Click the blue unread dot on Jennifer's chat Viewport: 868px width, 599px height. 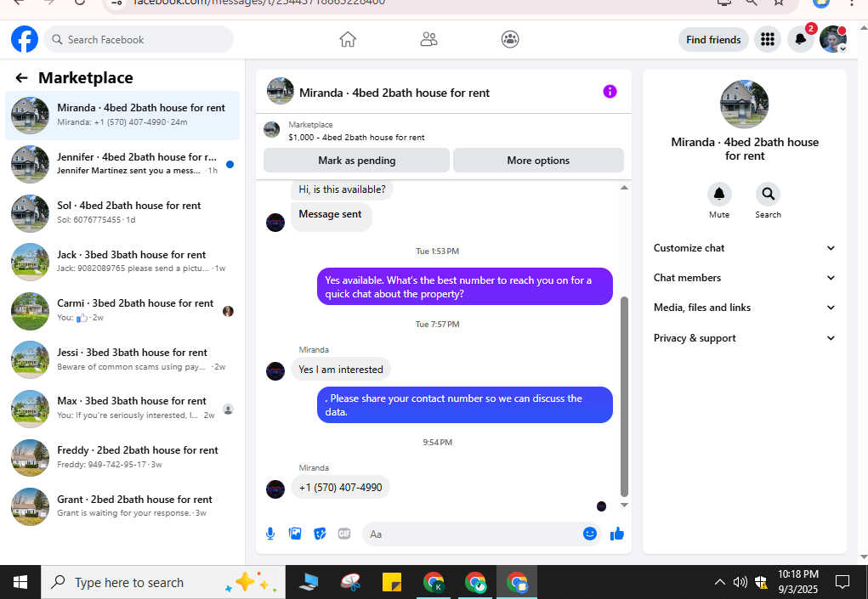click(x=230, y=164)
